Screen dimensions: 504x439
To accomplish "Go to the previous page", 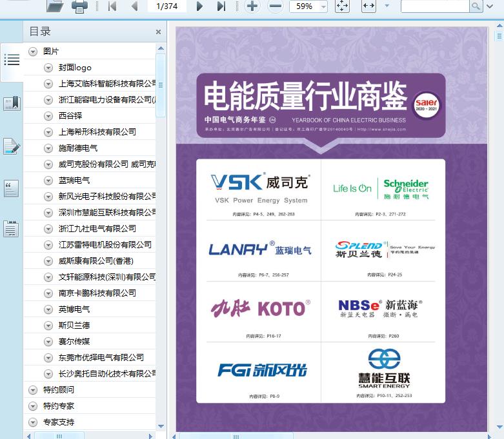I will point(135,6).
